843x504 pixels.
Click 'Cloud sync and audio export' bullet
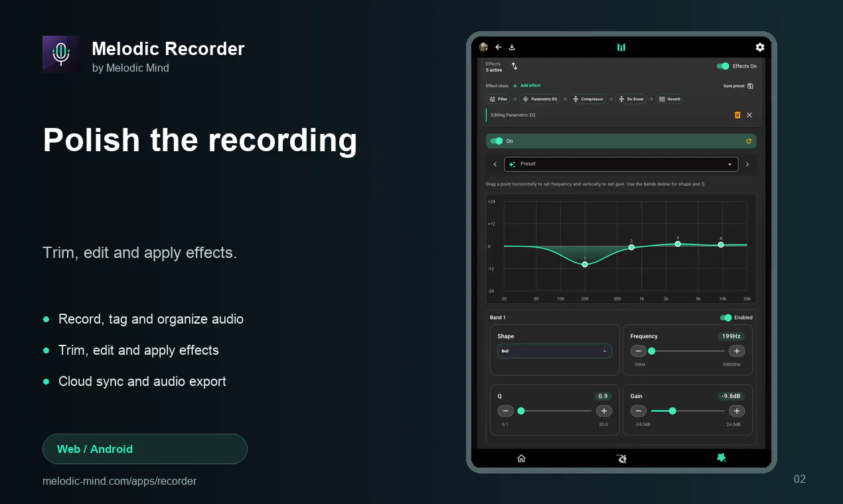142,381
